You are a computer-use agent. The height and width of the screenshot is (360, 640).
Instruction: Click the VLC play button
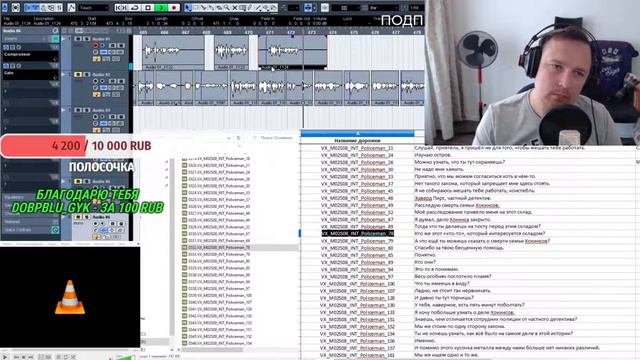5,357
